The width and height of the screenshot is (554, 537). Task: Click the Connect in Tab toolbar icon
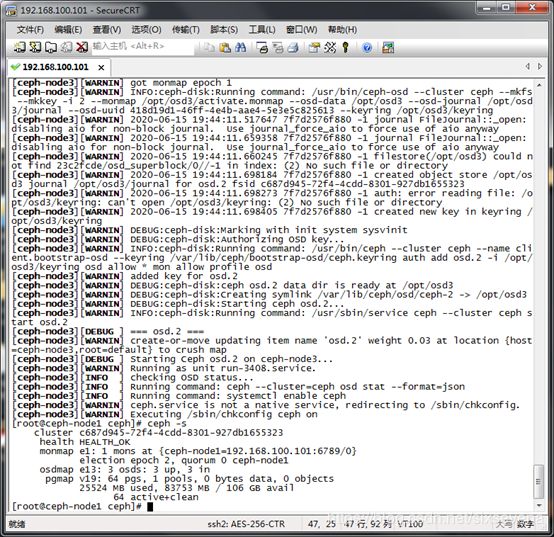point(51,47)
